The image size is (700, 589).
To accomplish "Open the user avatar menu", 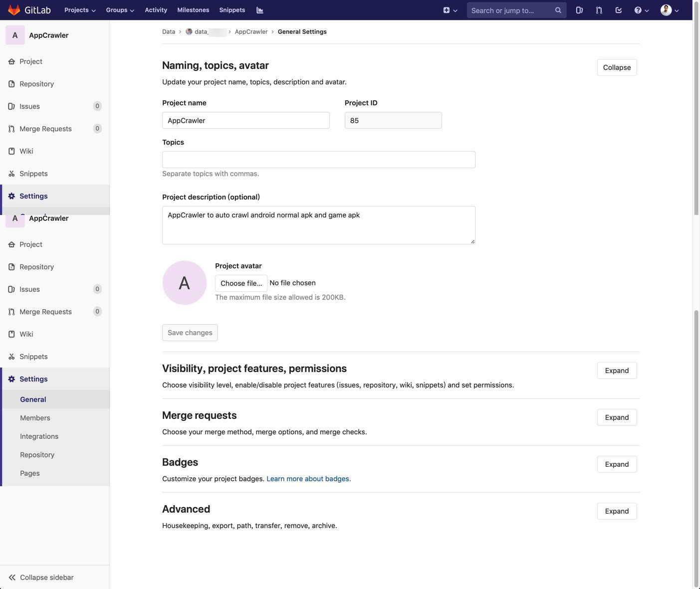I will pyautogui.click(x=670, y=10).
